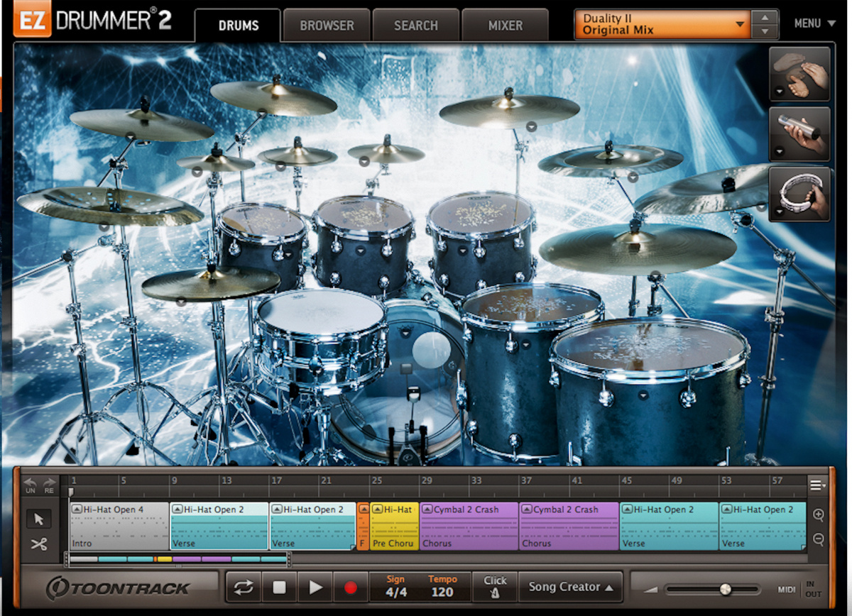852x616 pixels.
Task: Open the MENU in the top-right corner
Action: 815,23
